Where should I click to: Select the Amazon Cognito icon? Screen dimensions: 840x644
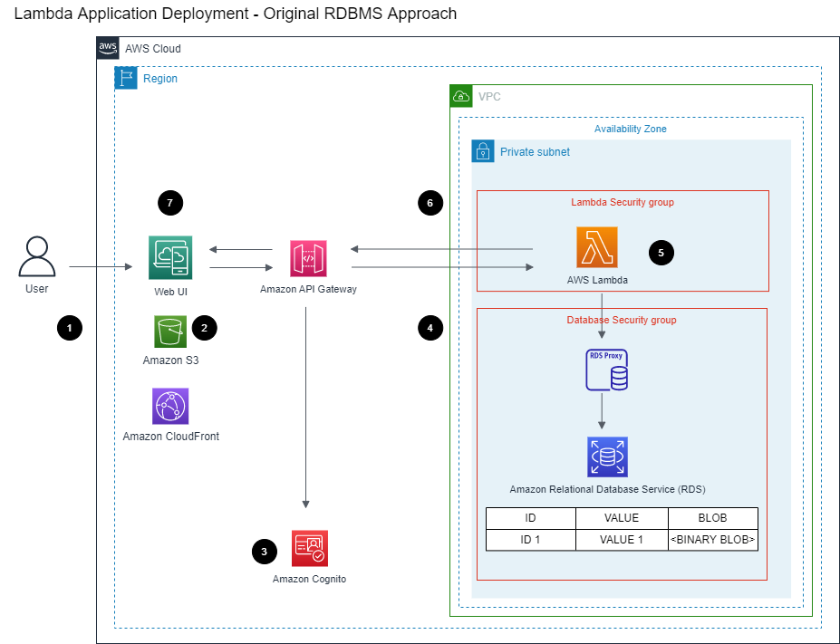point(310,548)
